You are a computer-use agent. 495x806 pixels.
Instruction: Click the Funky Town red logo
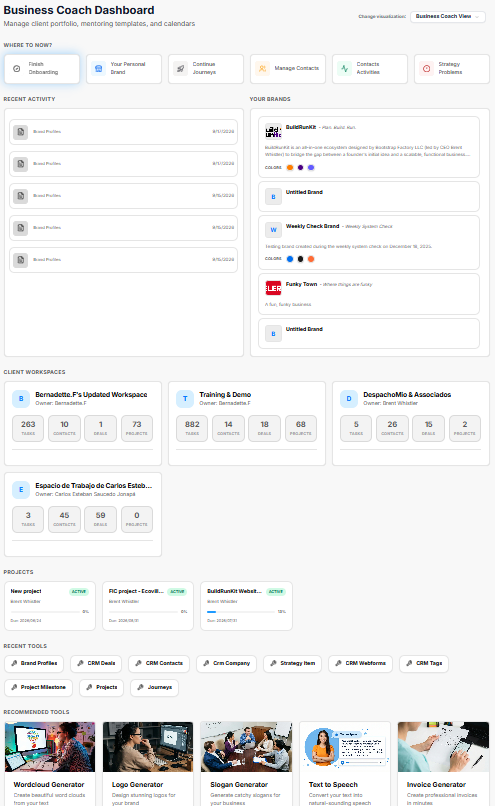tap(273, 288)
